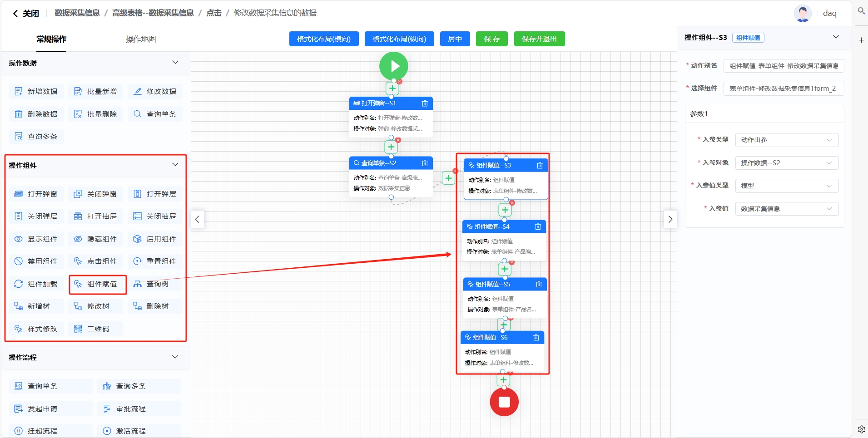
Task: Click the plus button below 组件赋值--S3 node
Action: pos(505,210)
